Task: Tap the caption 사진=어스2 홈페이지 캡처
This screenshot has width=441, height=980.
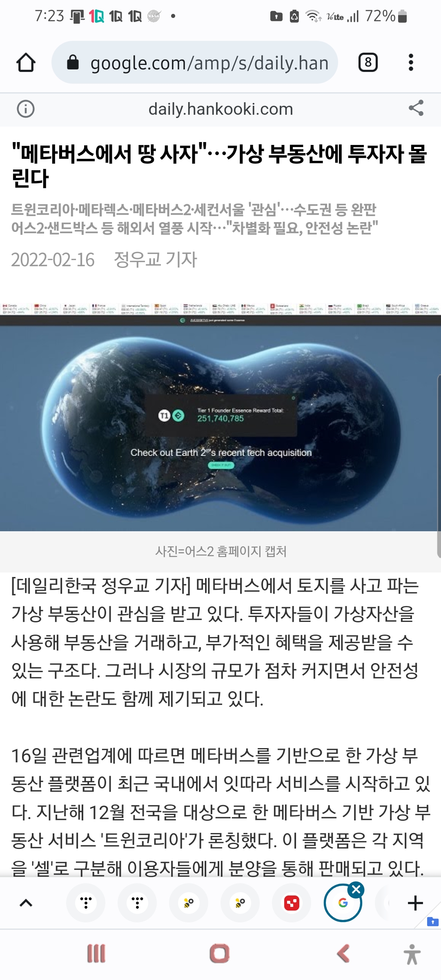Action: 220,551
